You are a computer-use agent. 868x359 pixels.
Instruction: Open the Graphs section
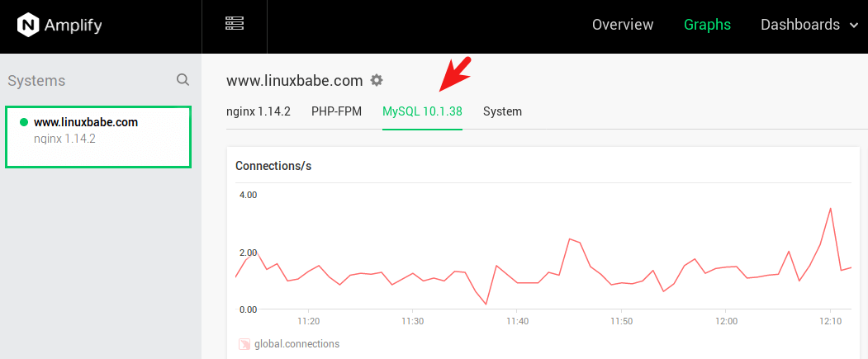(x=707, y=25)
